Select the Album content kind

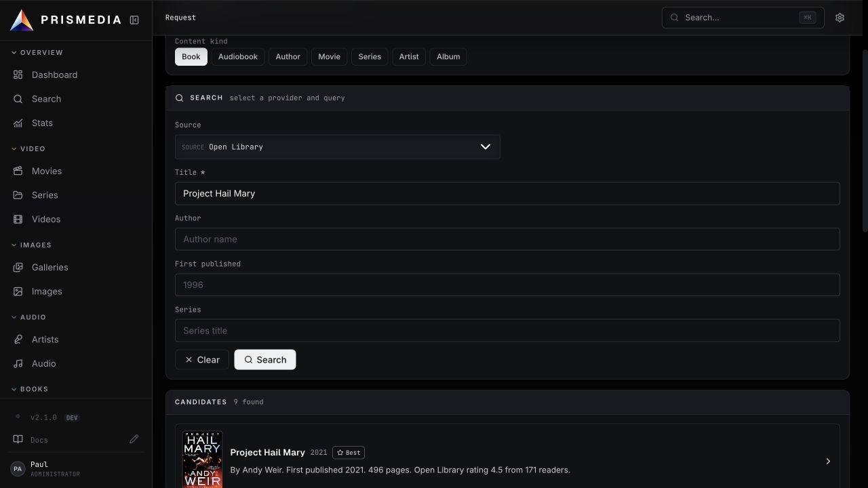tap(448, 57)
